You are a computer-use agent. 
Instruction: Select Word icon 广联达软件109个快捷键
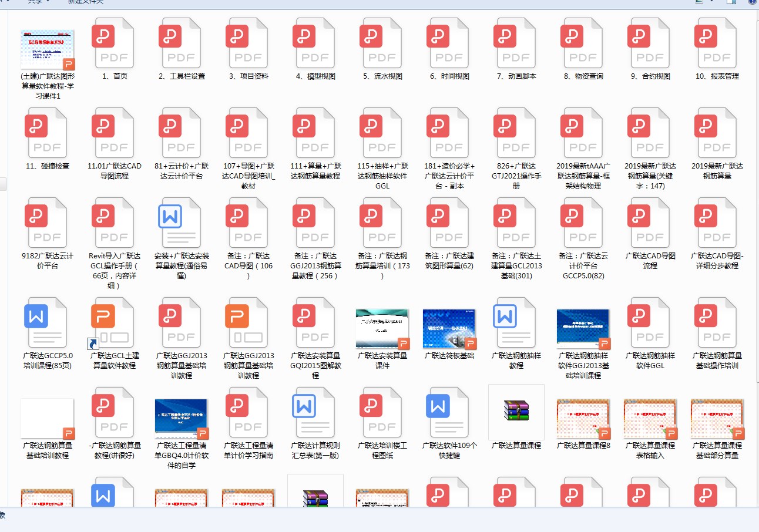click(x=447, y=413)
